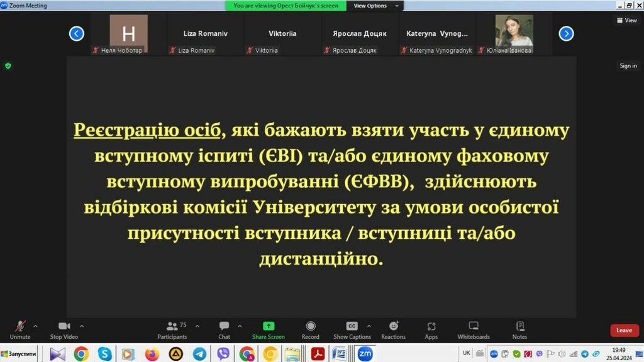Unmute the microphone

pos(19,329)
